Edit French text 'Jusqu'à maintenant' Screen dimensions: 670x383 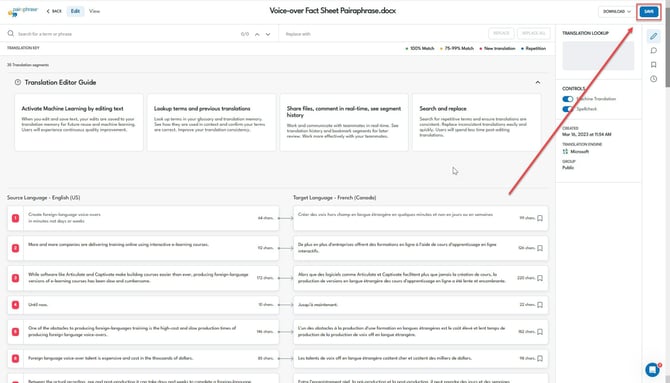[x=317, y=305]
